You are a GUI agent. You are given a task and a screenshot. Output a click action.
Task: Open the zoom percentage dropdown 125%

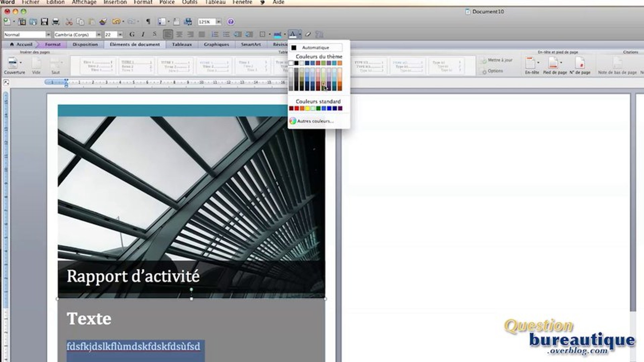tap(218, 22)
